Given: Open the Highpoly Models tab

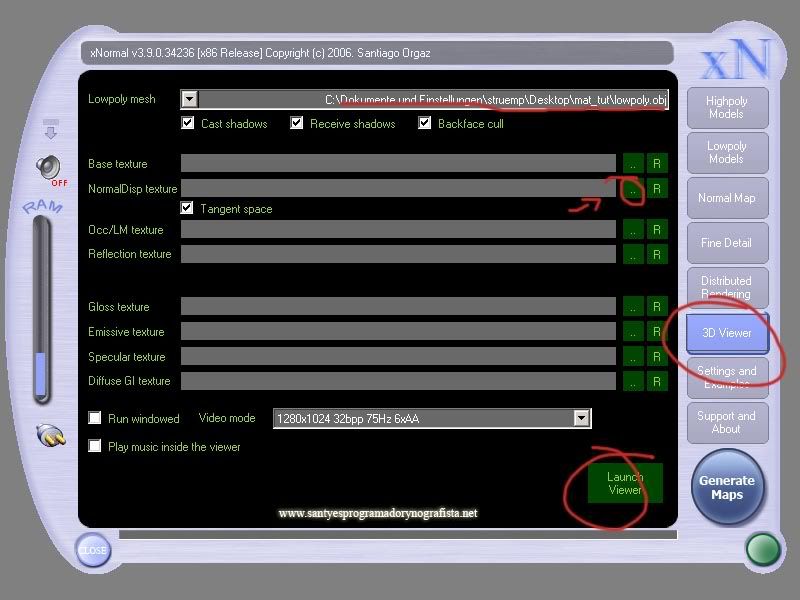Looking at the screenshot, I should coord(727,108).
